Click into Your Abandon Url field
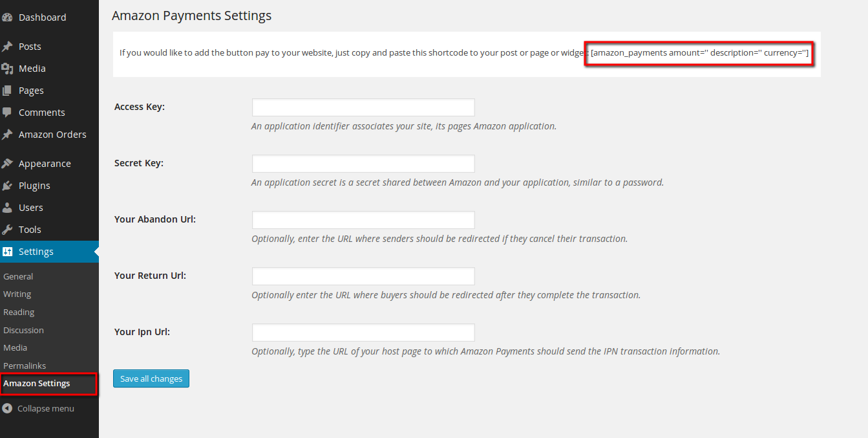The height and width of the screenshot is (438, 868). pos(363,220)
